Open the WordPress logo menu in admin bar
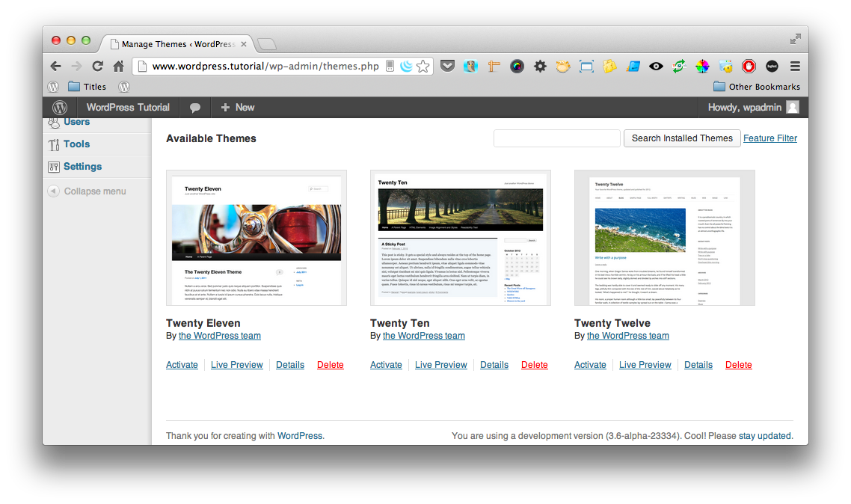The width and height of the screenshot is (851, 504). (x=60, y=108)
